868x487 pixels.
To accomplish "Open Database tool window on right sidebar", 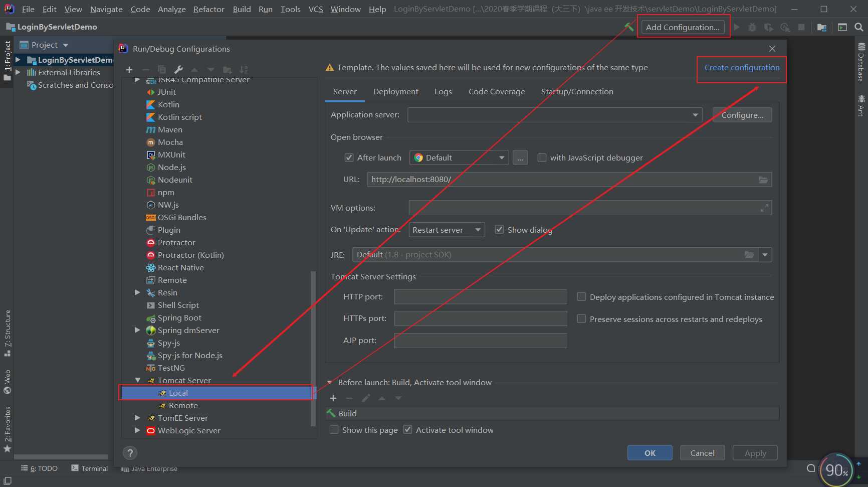I will [860, 62].
